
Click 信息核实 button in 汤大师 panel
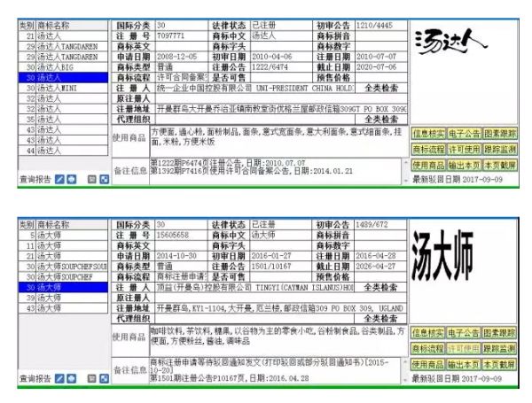427,332
